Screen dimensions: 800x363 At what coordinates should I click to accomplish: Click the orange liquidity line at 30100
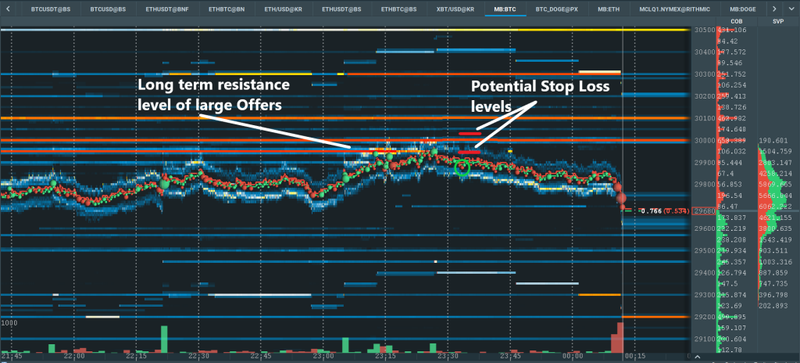point(345,118)
